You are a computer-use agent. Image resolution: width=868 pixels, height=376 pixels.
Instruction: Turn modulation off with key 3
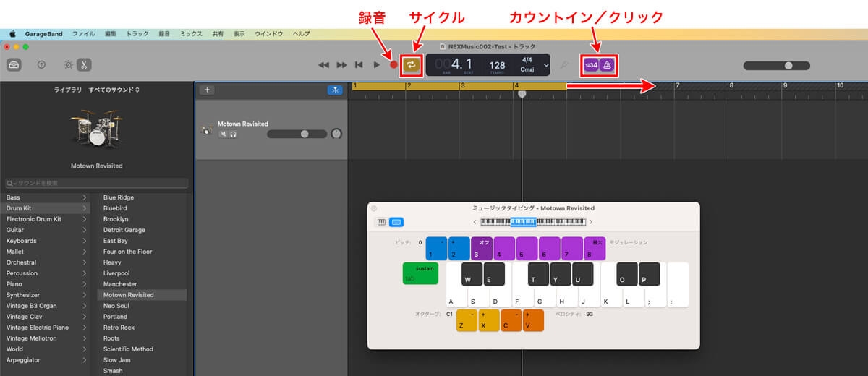(x=482, y=249)
